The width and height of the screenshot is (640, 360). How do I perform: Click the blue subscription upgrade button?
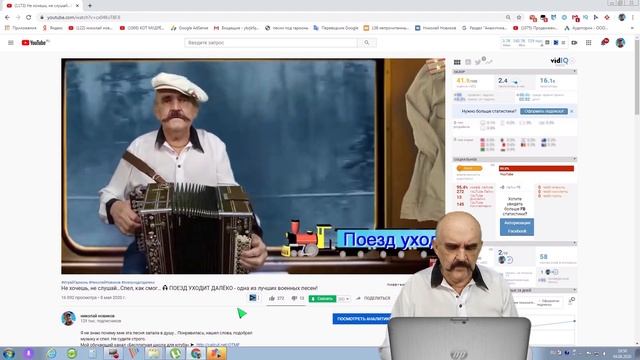[x=544, y=111]
